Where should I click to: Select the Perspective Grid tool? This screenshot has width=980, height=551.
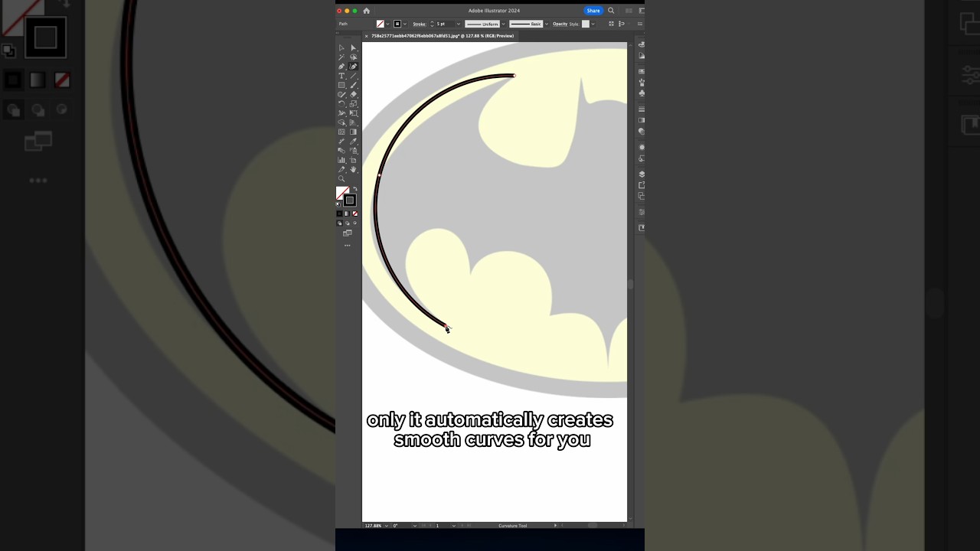pos(353,122)
